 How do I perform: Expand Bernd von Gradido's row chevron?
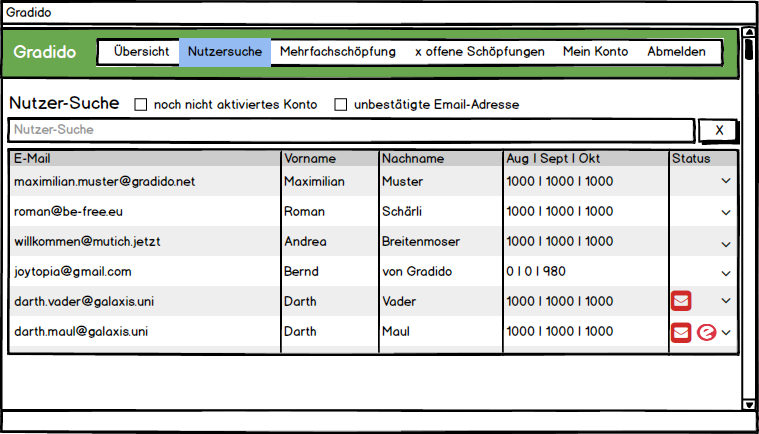click(726, 272)
